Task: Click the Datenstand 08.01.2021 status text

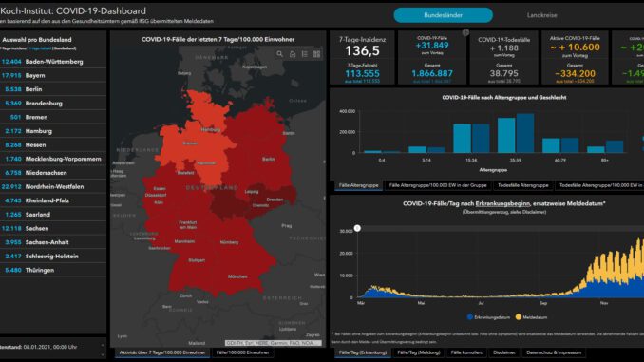Action: point(39,347)
